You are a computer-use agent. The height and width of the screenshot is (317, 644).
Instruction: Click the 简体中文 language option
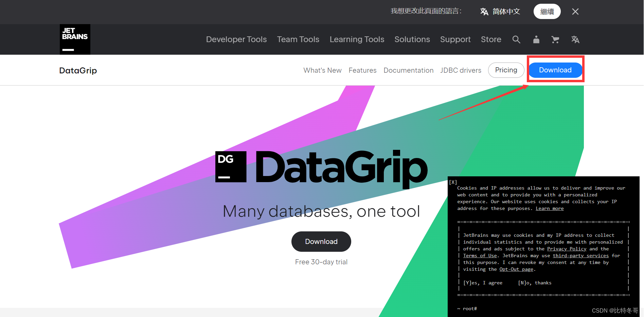pos(506,12)
